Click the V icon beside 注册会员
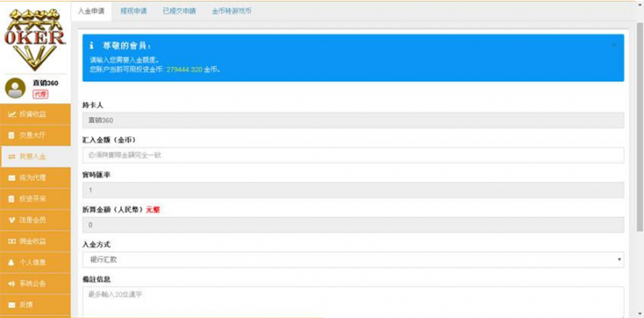 coord(12,220)
